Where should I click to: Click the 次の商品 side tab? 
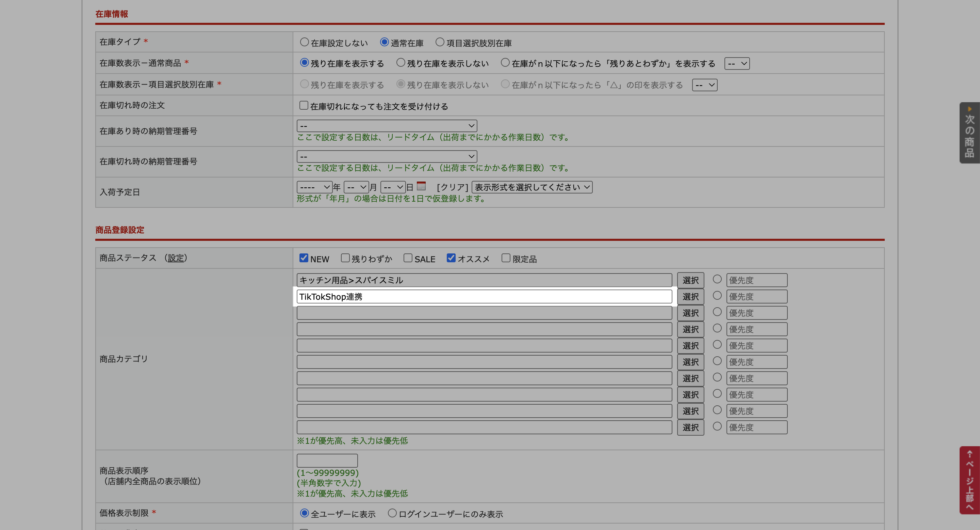pyautogui.click(x=969, y=132)
